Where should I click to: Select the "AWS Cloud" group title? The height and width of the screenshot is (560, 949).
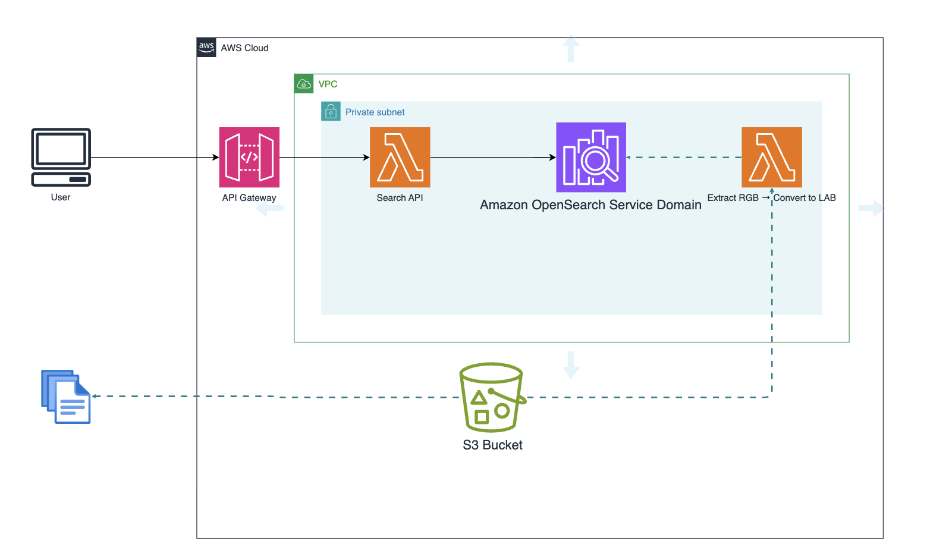(x=244, y=48)
